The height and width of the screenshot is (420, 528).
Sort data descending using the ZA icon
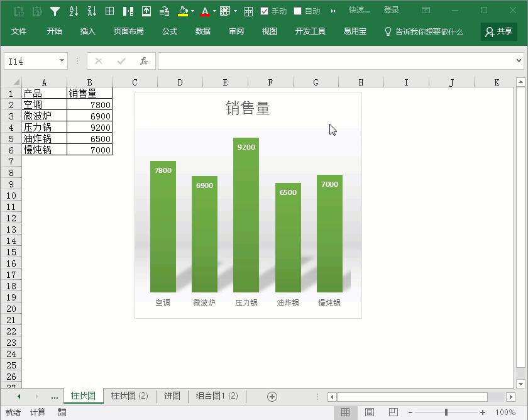(91, 10)
